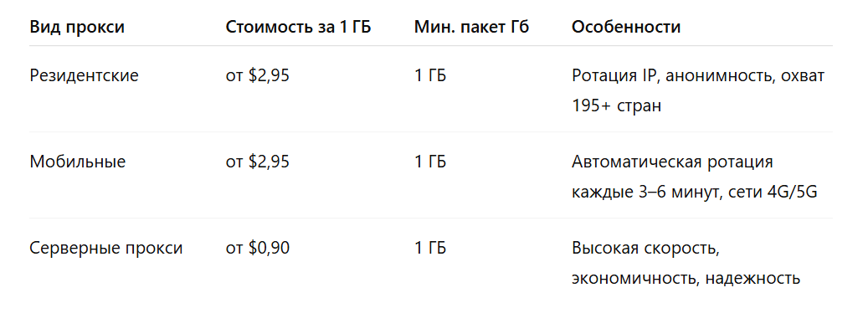Click the Серверные price "от $0,90"

click(x=258, y=248)
